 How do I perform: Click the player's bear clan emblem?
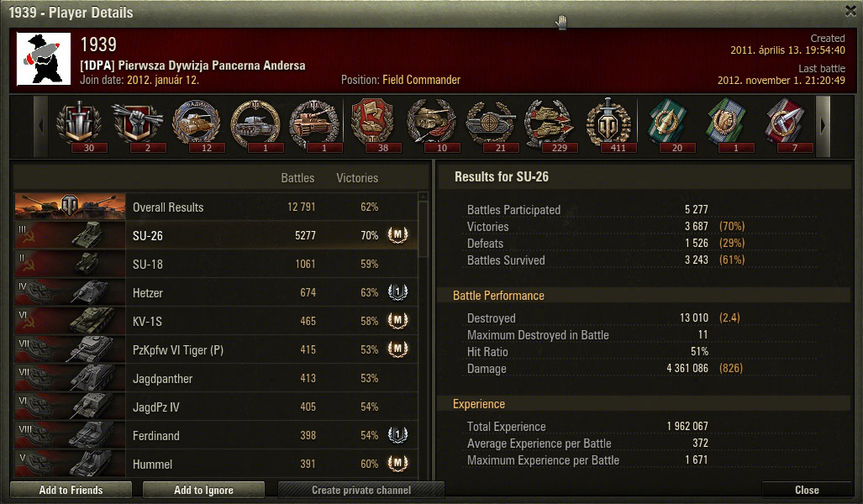coord(44,59)
